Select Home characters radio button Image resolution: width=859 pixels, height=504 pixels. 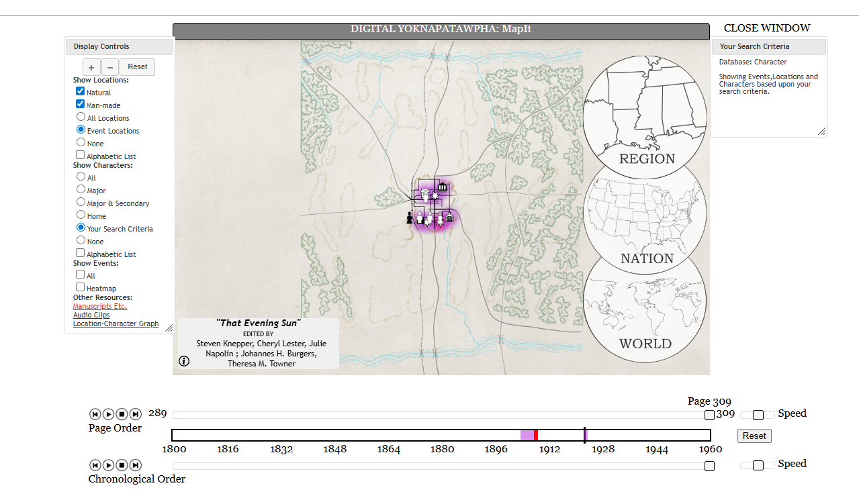click(81, 215)
